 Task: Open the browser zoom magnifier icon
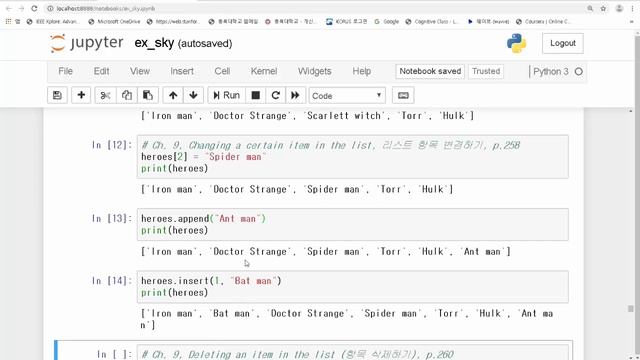click(590, 8)
